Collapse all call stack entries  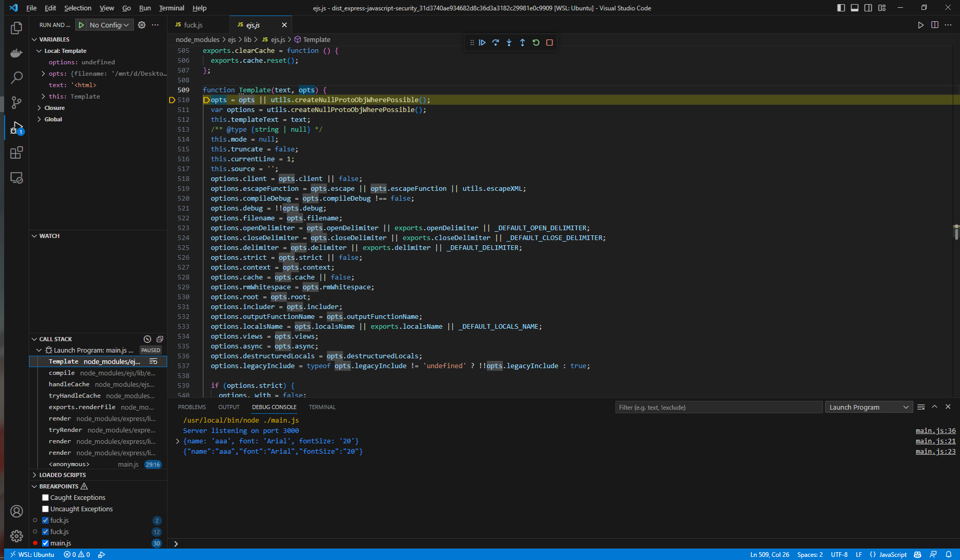coord(160,339)
